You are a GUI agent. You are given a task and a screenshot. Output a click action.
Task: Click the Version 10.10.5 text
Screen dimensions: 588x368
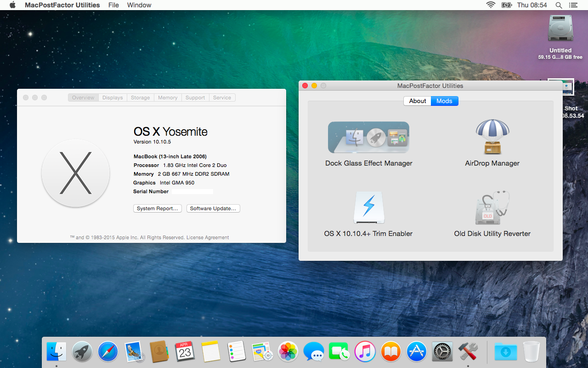152,142
